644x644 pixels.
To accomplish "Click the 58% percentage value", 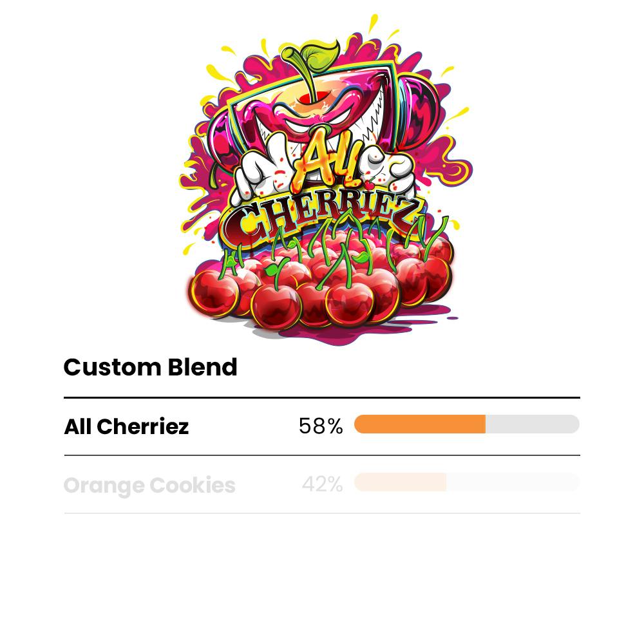I will pos(321,426).
